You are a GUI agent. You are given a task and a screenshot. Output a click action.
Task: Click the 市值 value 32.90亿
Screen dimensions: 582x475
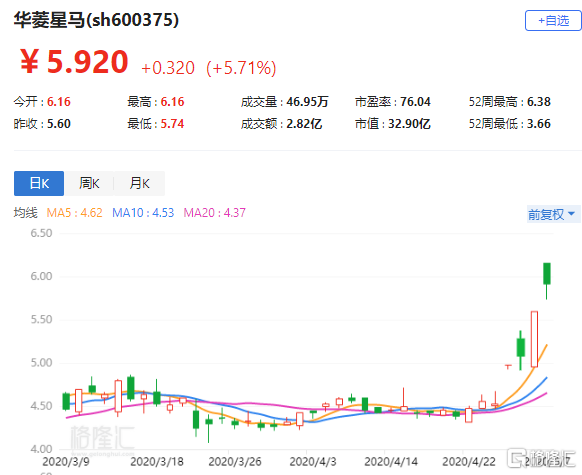pos(409,124)
